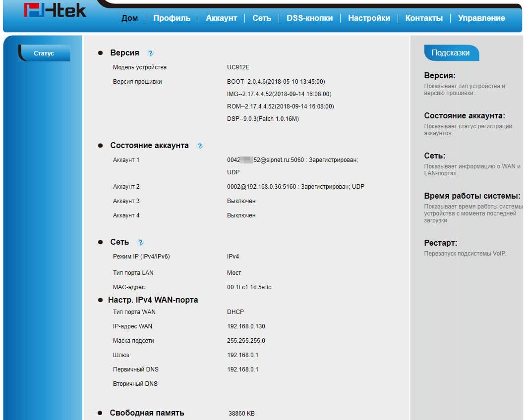Click the MAC-адрес label

(129, 287)
